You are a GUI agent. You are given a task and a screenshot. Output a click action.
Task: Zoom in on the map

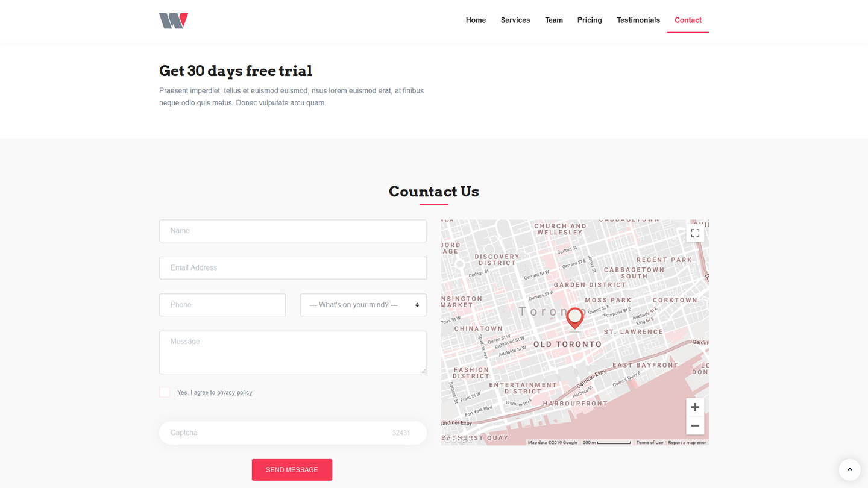coord(695,407)
